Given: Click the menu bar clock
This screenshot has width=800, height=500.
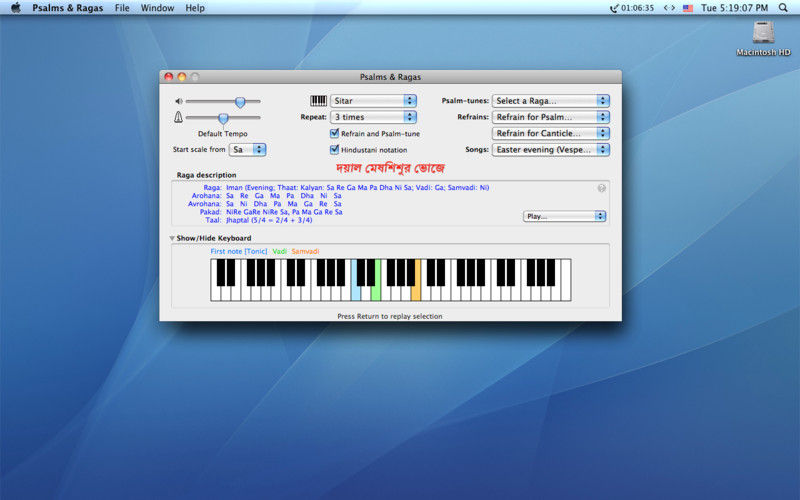Looking at the screenshot, I should click(x=734, y=8).
